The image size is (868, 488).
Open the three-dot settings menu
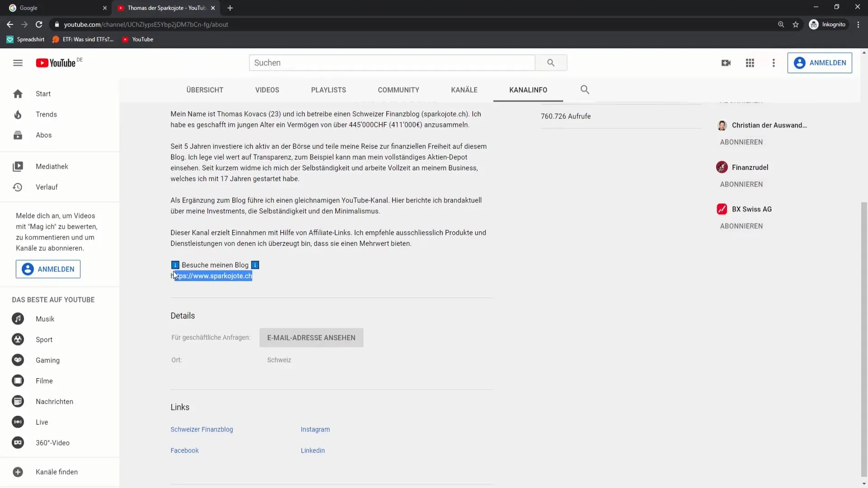tap(774, 63)
